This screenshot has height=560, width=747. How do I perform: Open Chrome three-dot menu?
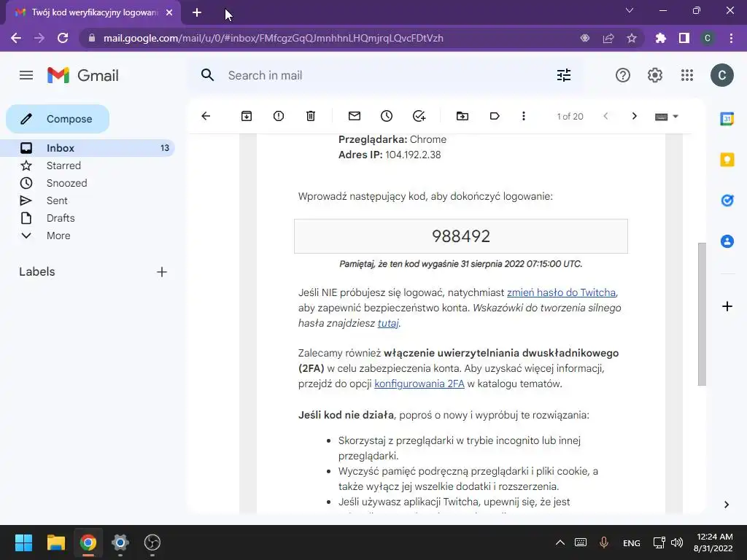click(x=731, y=38)
